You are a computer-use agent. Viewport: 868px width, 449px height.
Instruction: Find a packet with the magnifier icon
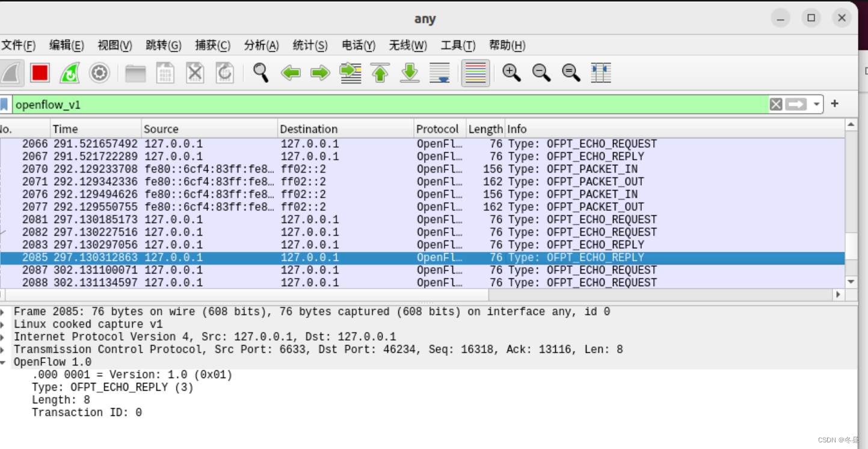pyautogui.click(x=260, y=73)
